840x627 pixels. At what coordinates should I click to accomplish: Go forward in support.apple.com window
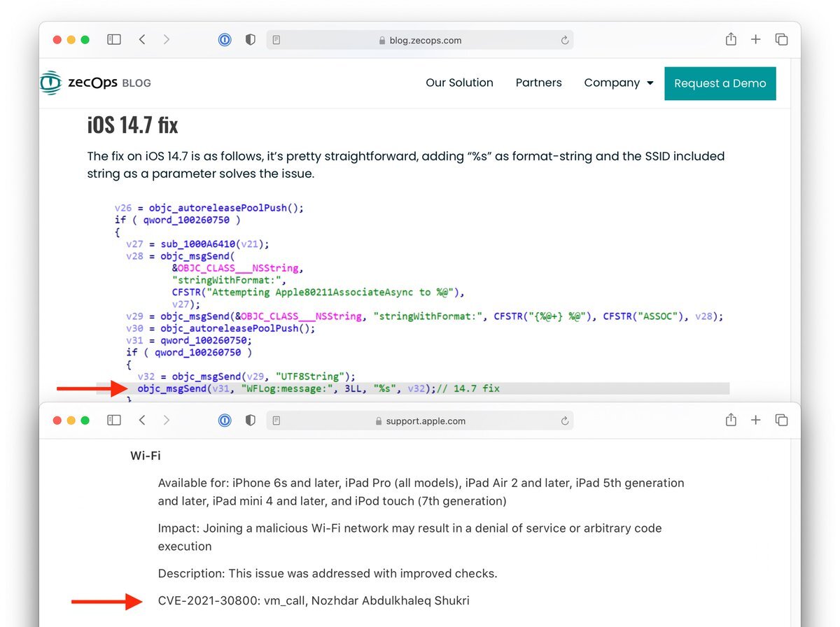pyautogui.click(x=167, y=421)
